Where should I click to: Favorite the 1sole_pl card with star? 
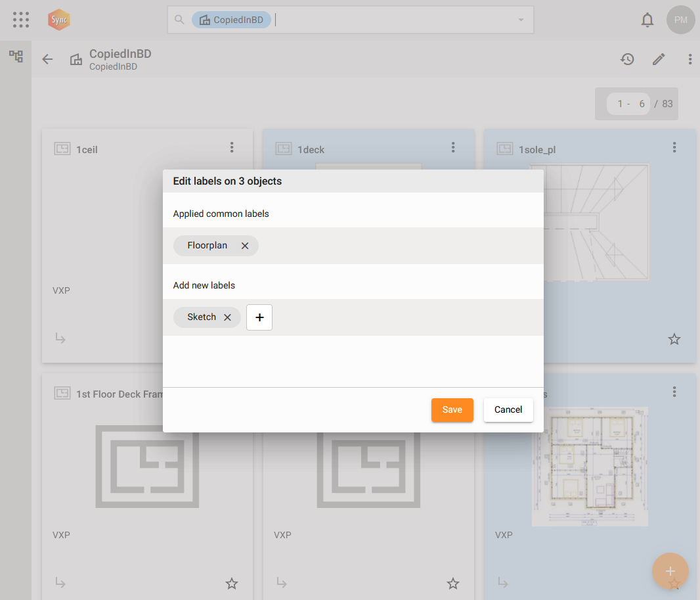[x=674, y=339]
